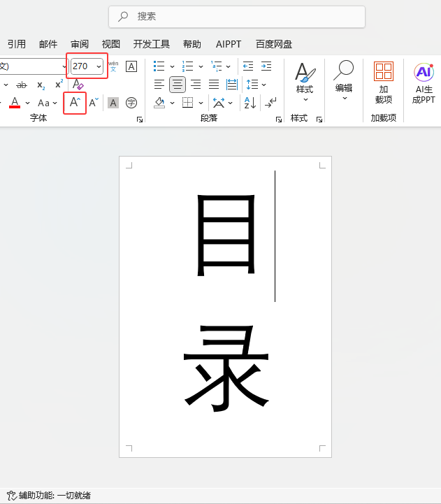Image resolution: width=441 pixels, height=504 pixels.
Task: Click the 辅助功能: 一切就绪 status item
Action: (x=49, y=496)
